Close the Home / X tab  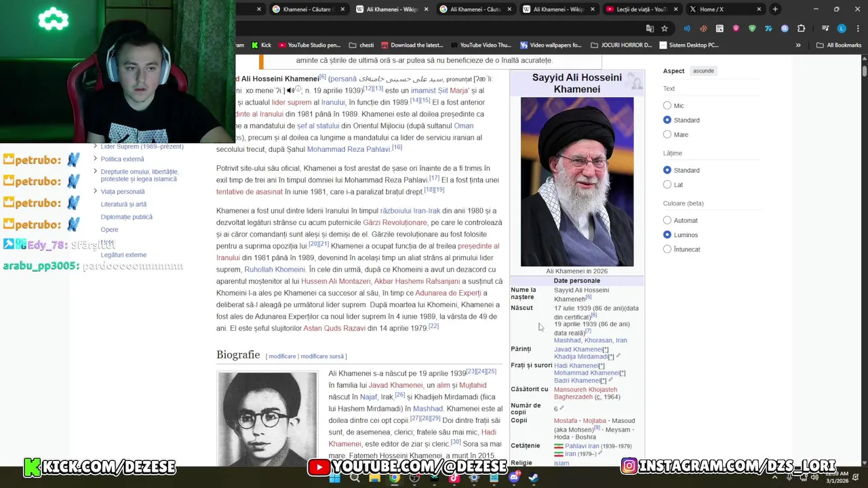click(759, 9)
